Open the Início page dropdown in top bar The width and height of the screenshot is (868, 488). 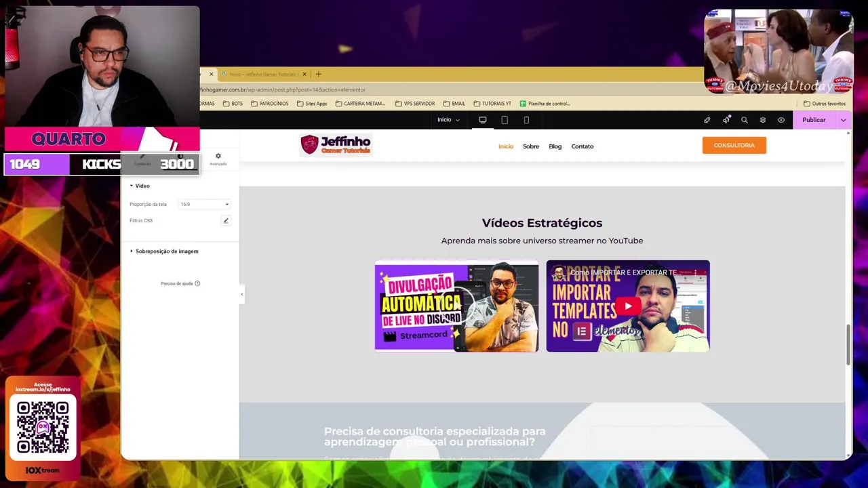click(448, 120)
